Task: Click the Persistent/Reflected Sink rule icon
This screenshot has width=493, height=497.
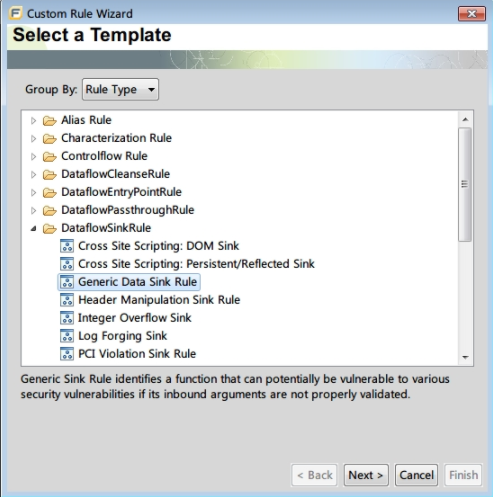Action: click(67, 264)
